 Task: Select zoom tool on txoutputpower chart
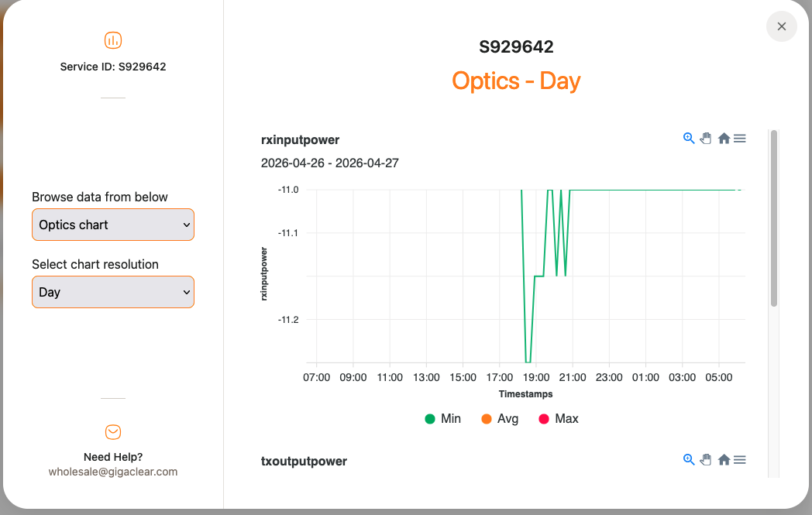coord(688,459)
